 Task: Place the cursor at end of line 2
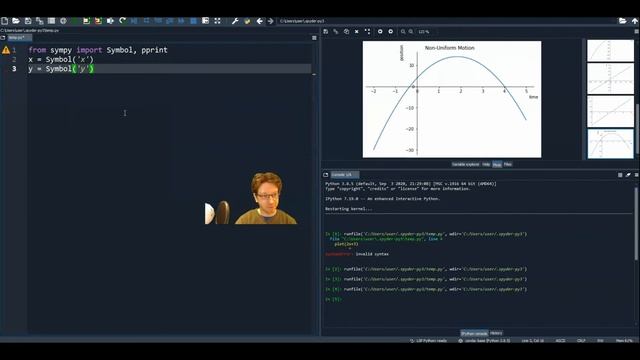(x=94, y=60)
